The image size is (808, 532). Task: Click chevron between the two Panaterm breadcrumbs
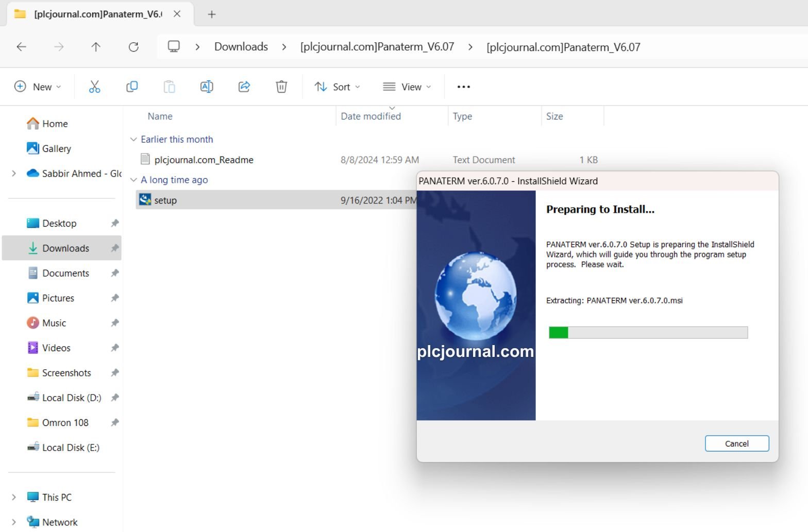470,47
